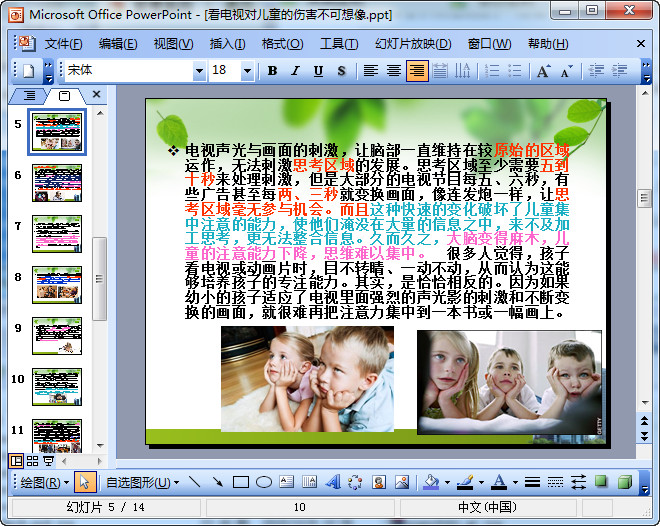Toggle Underline formatting
Image resolution: width=660 pixels, height=526 pixels.
click(318, 71)
